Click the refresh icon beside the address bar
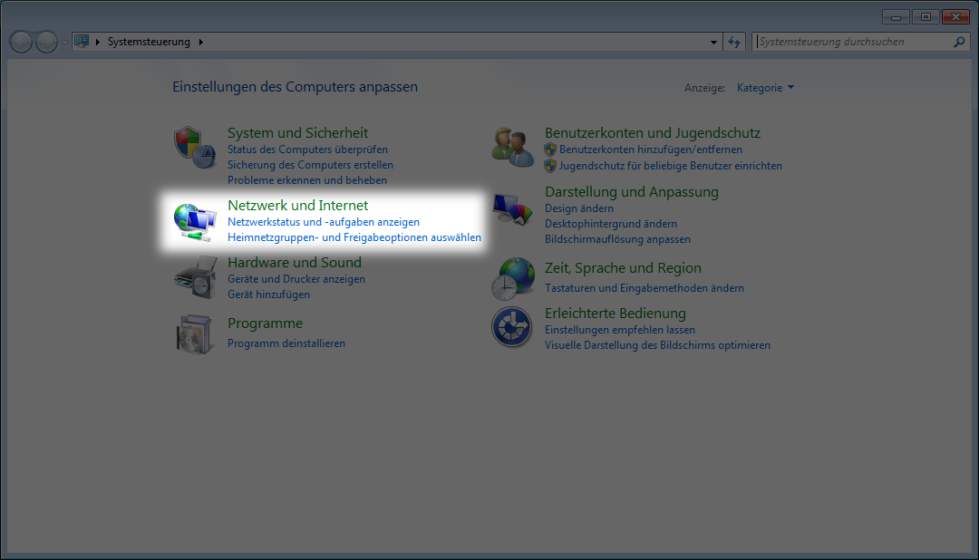 735,42
